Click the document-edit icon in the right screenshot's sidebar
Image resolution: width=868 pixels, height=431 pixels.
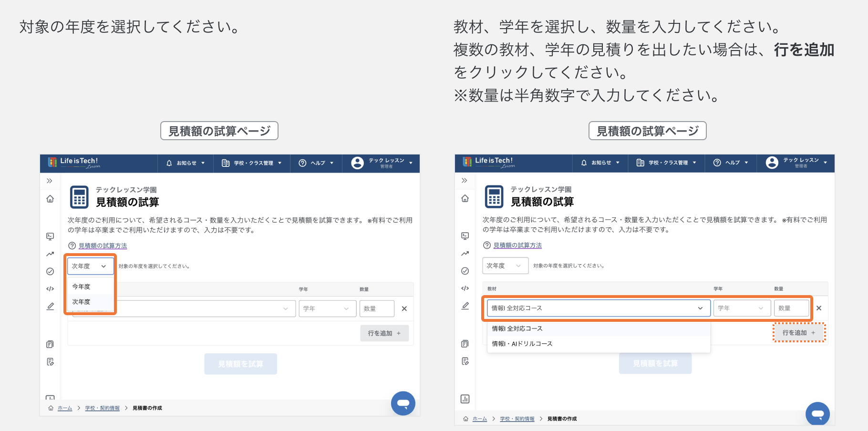[465, 361]
